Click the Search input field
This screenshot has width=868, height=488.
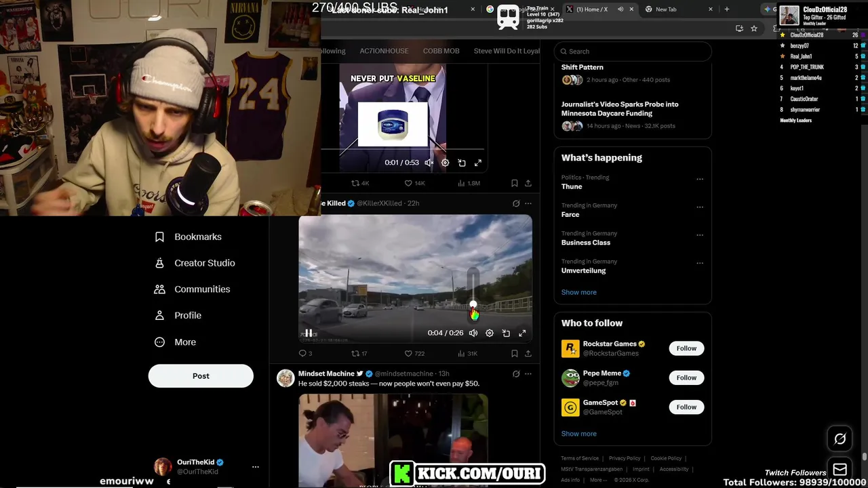point(632,52)
